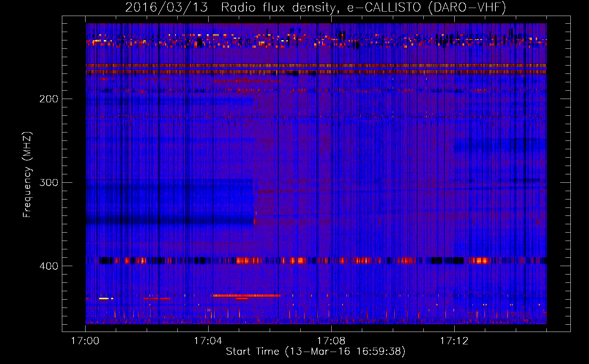Image resolution: width=589 pixels, height=364 pixels.
Task: Click the 17:12 time tick label
Action: tap(454, 341)
